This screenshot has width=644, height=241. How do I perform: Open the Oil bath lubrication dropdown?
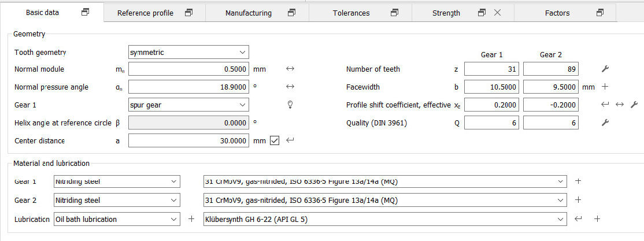click(117, 219)
